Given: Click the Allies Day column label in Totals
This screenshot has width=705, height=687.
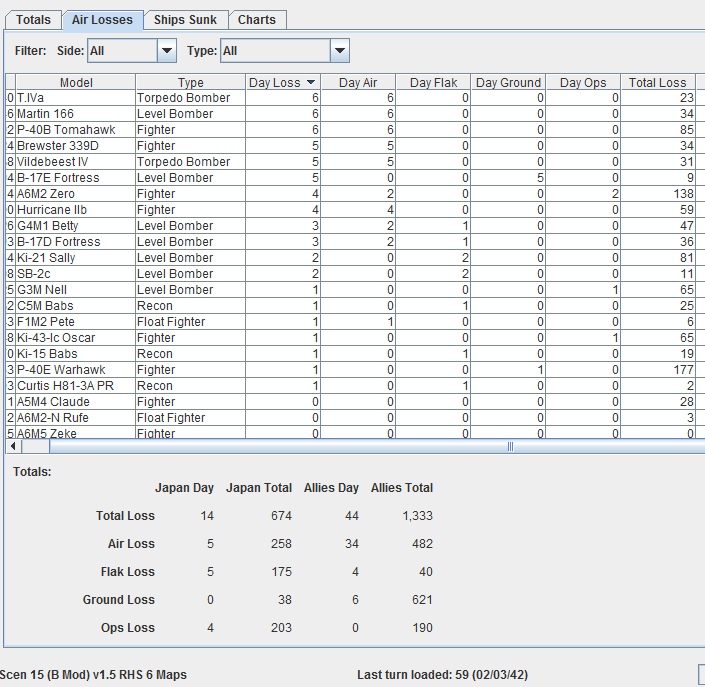Looking at the screenshot, I should tap(331, 488).
